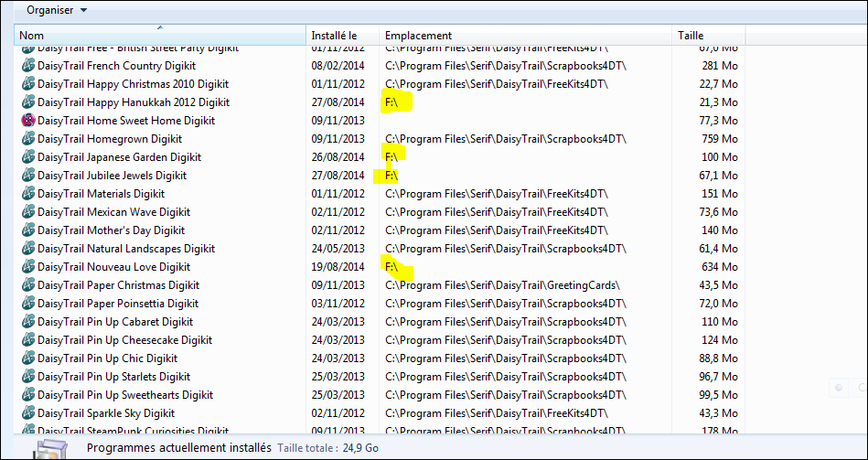Viewport: 868px width, 460px height.
Task: Click the Pin Up Chic Digikit icon
Action: pos(28,358)
